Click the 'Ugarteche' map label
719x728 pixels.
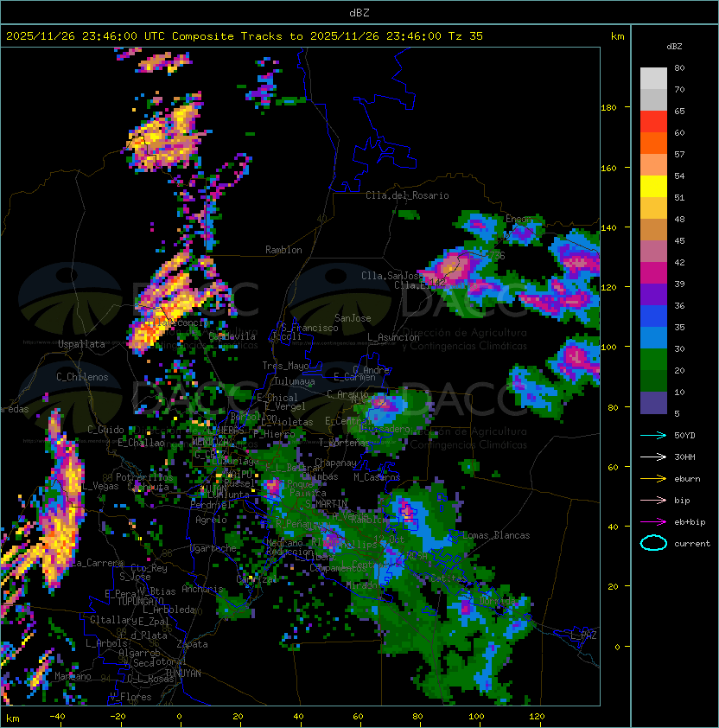click(213, 548)
